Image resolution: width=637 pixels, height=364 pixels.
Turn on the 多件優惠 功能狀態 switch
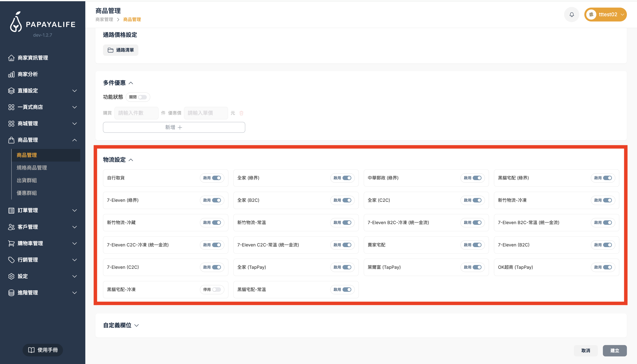142,97
